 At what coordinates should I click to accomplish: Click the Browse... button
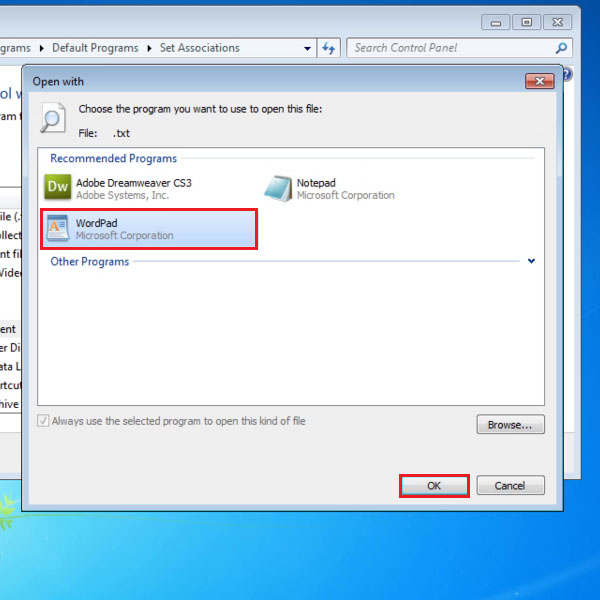click(x=510, y=425)
